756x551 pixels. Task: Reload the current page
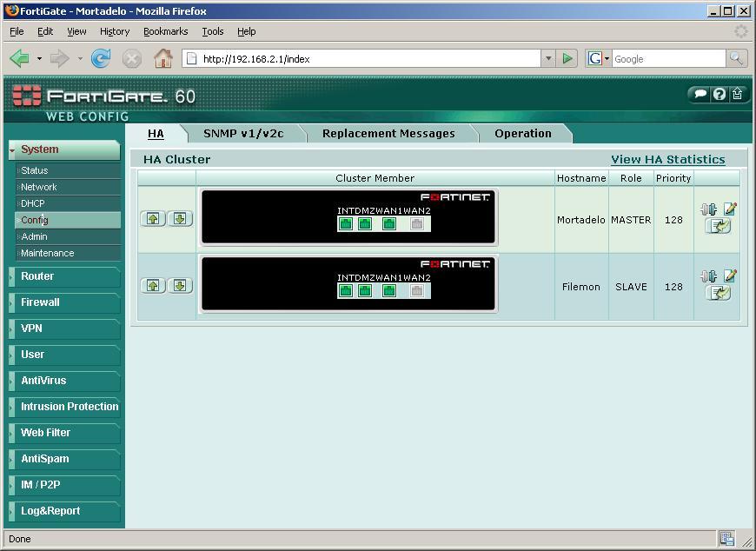(101, 59)
